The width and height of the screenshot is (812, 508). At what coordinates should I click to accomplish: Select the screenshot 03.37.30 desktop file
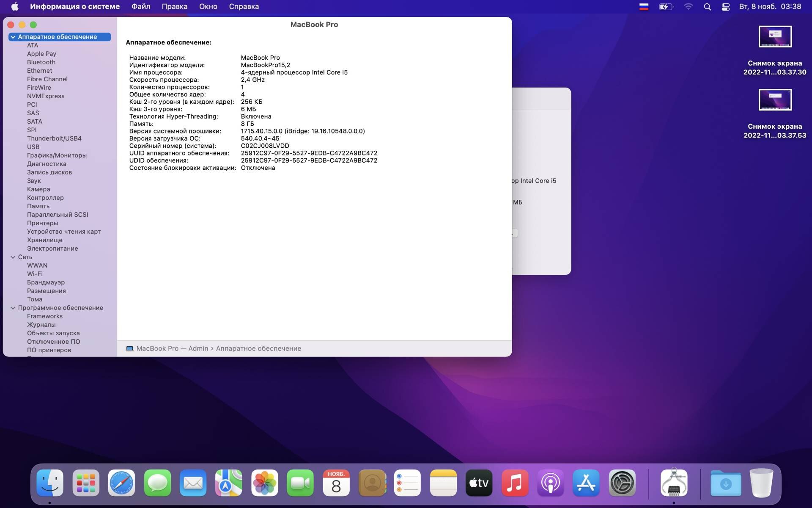coord(774,37)
